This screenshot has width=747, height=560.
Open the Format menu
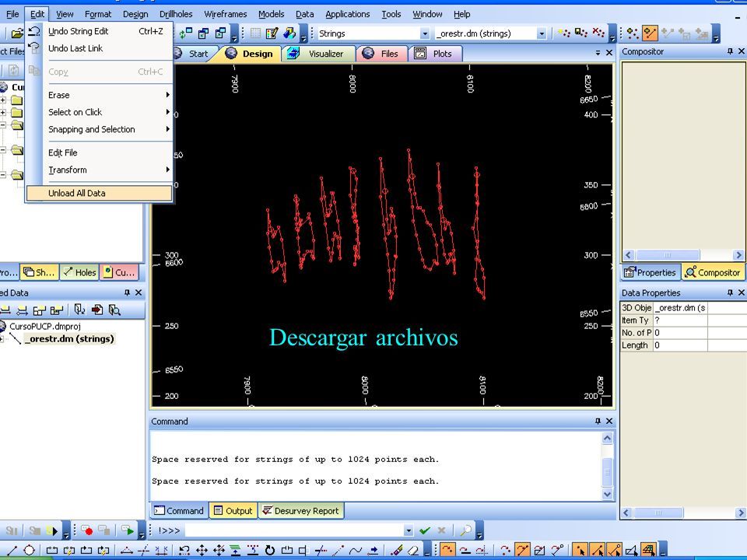point(98,14)
